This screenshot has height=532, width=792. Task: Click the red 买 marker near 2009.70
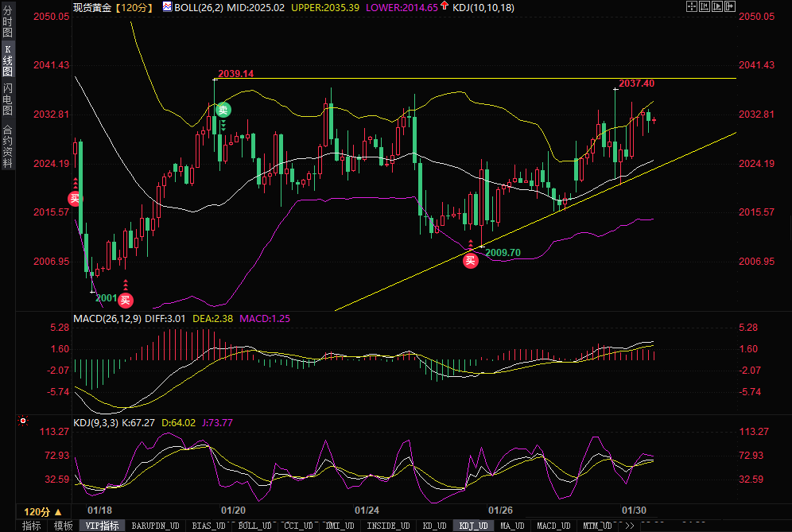(x=471, y=259)
